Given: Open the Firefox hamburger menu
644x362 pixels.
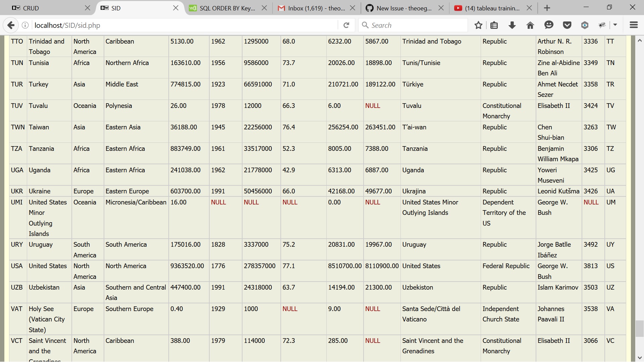Looking at the screenshot, I should coord(634,25).
